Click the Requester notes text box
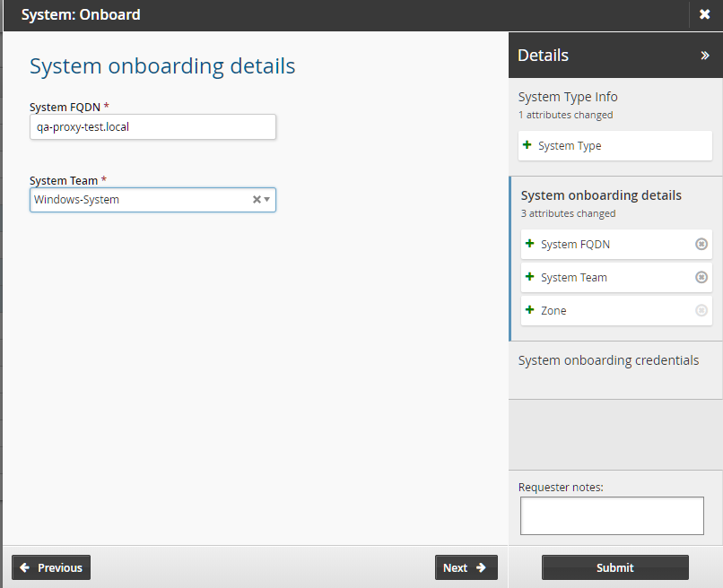Viewport: 723px width, 588px height. click(612, 515)
